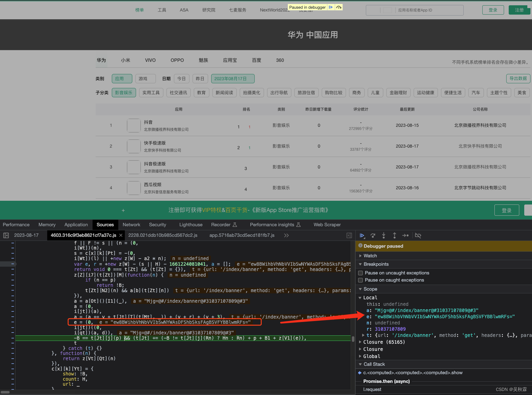The image size is (532, 395).
Task: Open the 西瓜视频 app link
Action: [x=152, y=185]
